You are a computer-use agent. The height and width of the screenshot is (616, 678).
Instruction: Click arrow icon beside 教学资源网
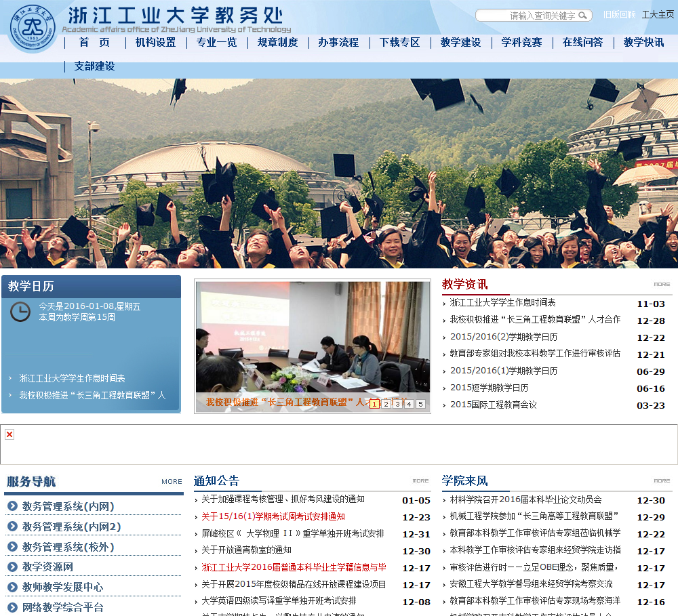tap(12, 567)
